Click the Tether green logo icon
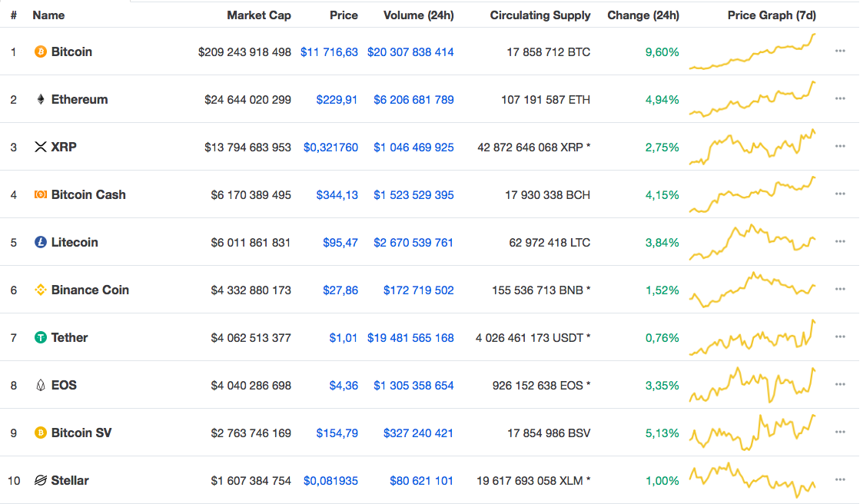860x504 pixels. [41, 337]
